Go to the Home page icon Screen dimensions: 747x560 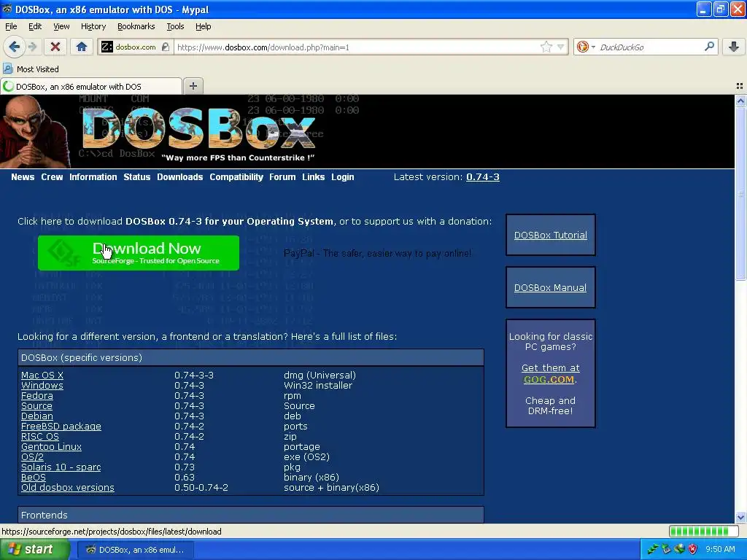82,47
